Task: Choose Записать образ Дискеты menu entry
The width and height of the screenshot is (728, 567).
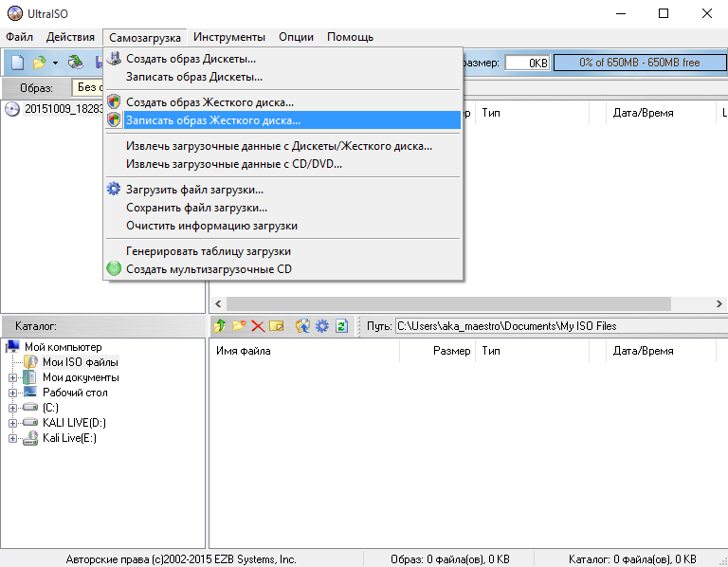Action: coord(283,77)
